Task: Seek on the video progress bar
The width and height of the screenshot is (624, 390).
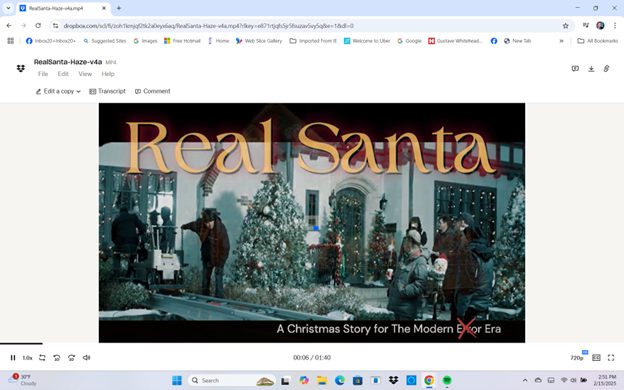Action: tap(312, 343)
